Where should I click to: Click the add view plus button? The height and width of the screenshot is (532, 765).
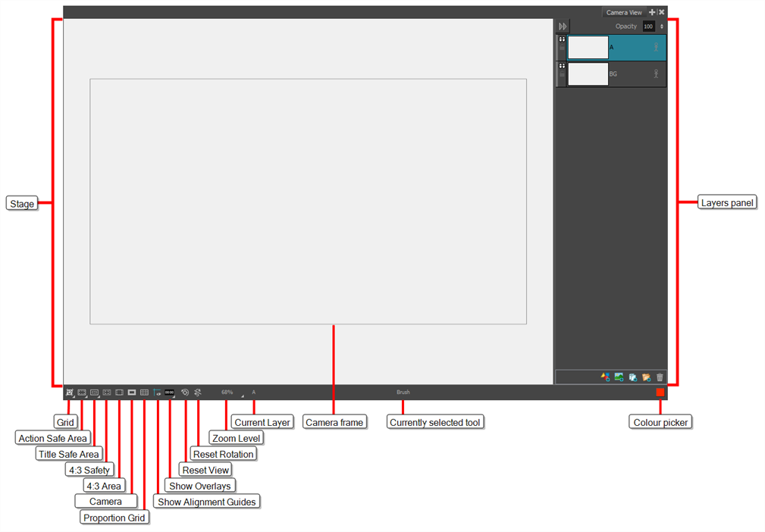click(652, 13)
